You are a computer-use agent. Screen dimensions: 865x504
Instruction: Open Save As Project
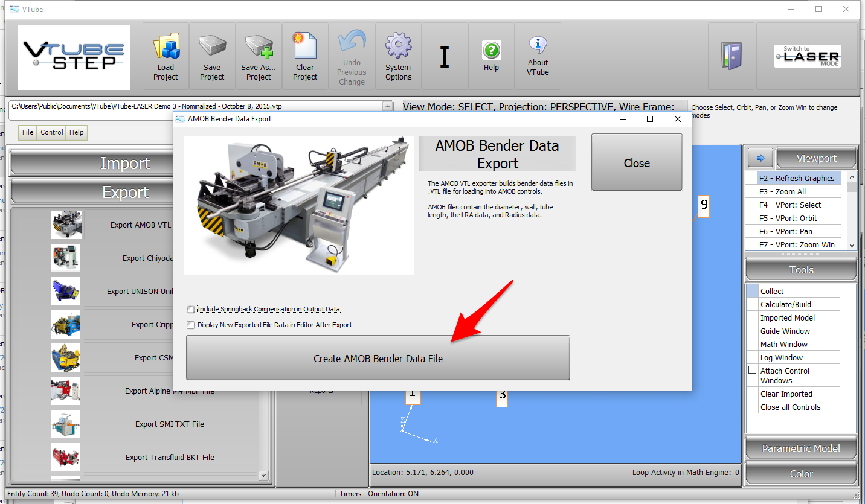point(259,57)
